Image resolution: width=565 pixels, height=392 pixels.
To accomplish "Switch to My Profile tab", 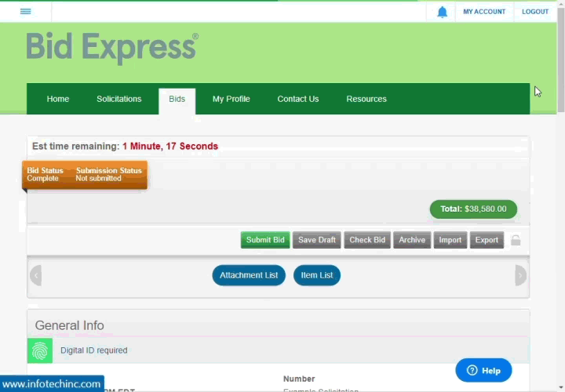I will coord(231,99).
